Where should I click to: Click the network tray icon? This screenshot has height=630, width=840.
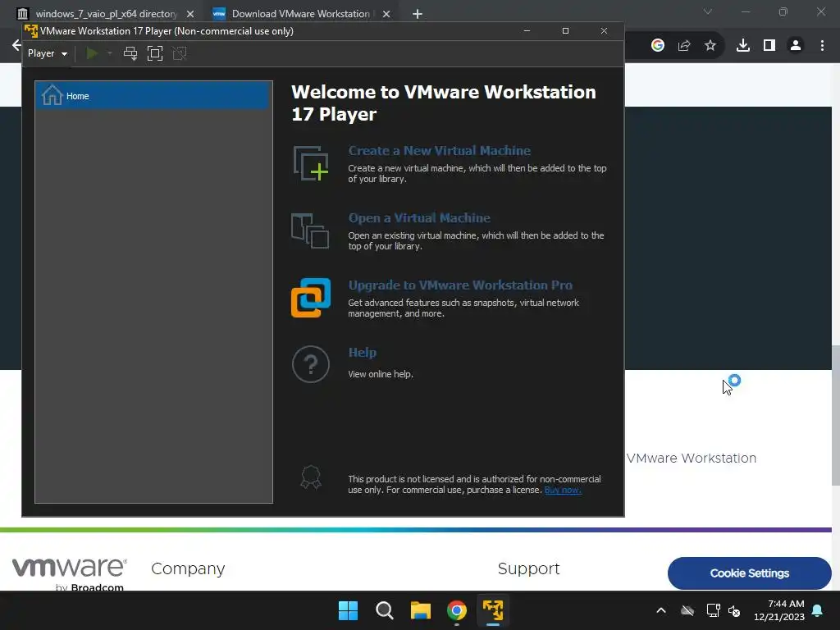pos(713,610)
